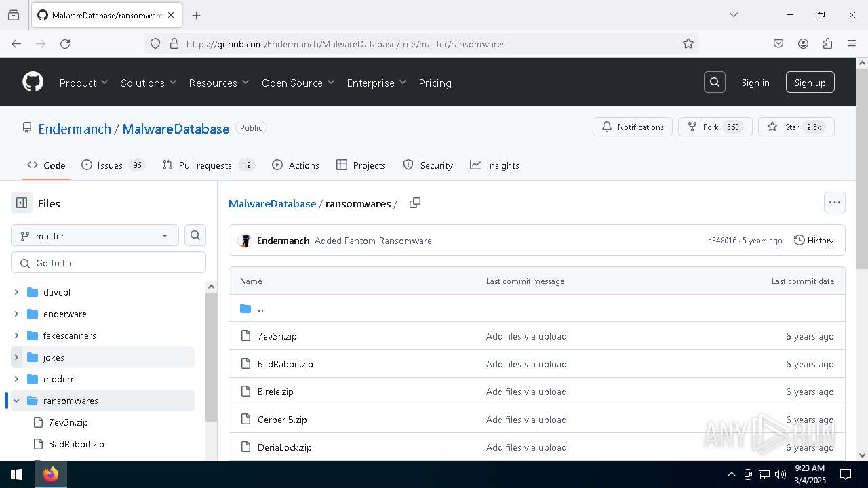Click the Go to file field

(108, 262)
